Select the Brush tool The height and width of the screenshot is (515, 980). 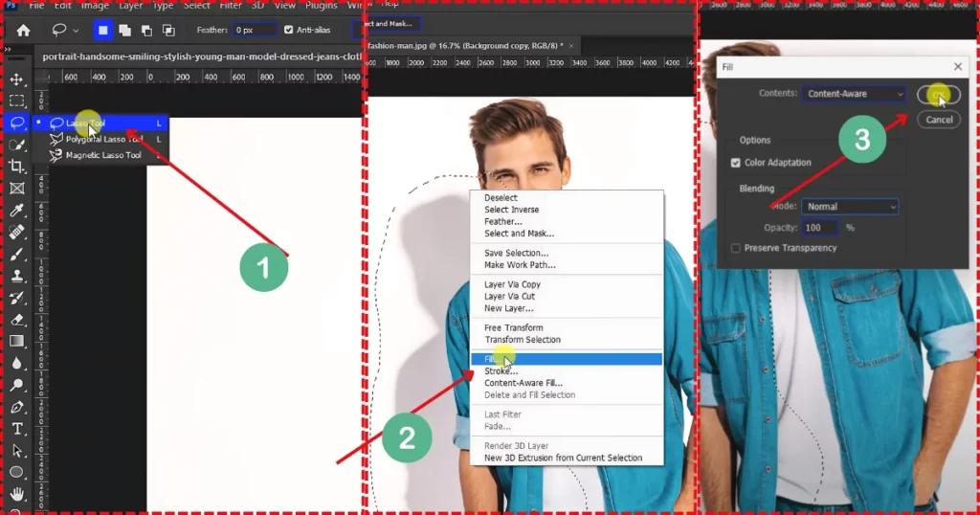[17, 254]
